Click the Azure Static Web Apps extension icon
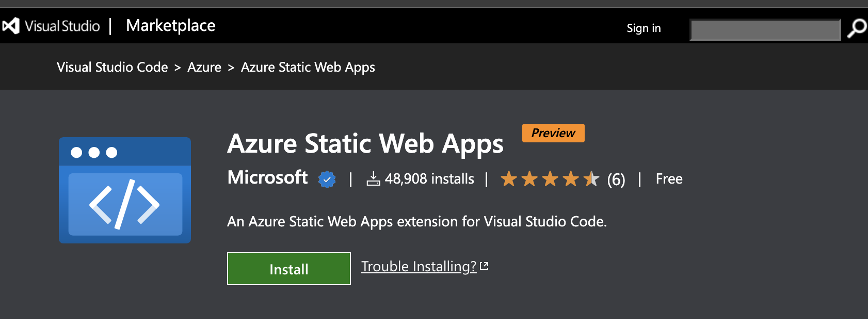This screenshot has height=328, width=868. coord(125,190)
